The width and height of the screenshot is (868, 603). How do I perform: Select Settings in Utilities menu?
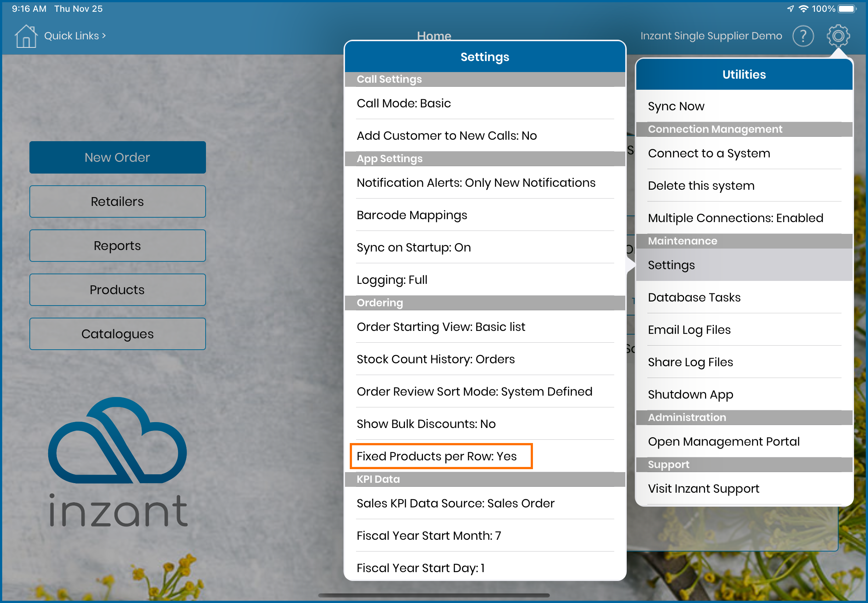coord(744,265)
